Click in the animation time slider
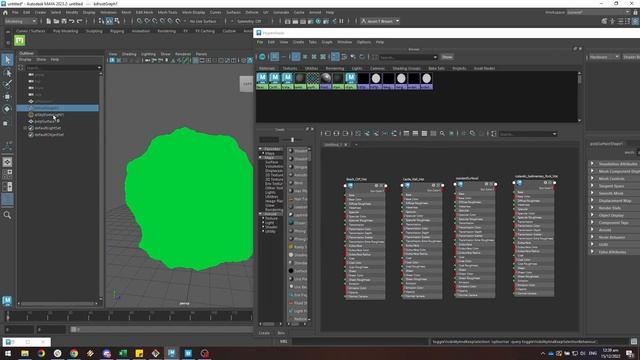 129,316
